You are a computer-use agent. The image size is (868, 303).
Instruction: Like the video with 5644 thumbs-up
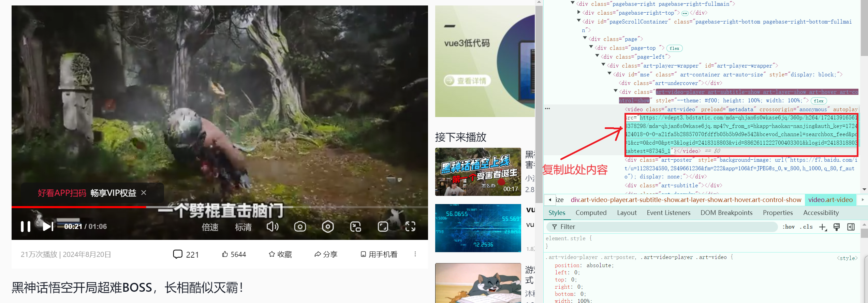pyautogui.click(x=234, y=254)
